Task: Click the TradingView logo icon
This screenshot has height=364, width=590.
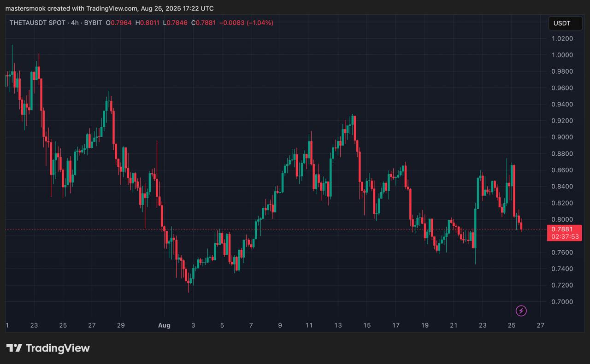Action: click(x=14, y=348)
